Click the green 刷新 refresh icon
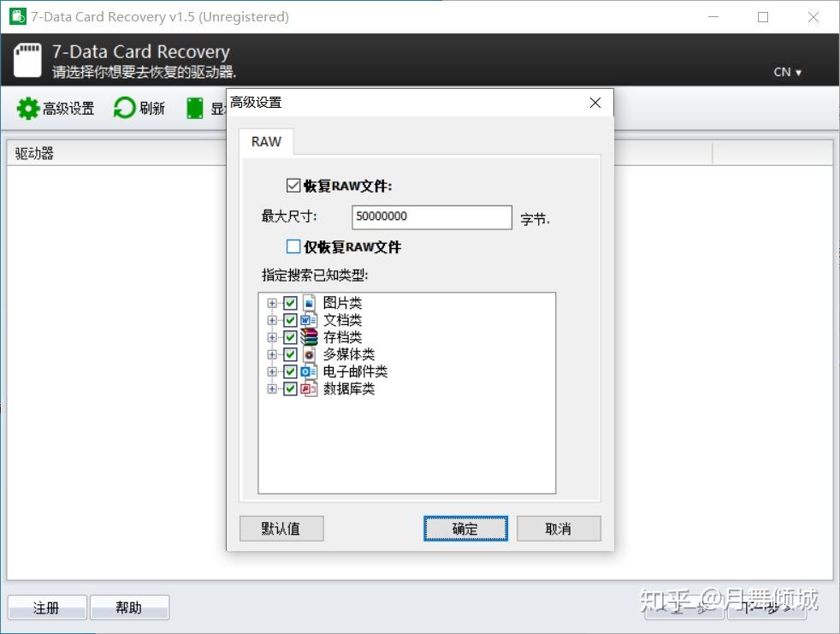 pyautogui.click(x=124, y=108)
